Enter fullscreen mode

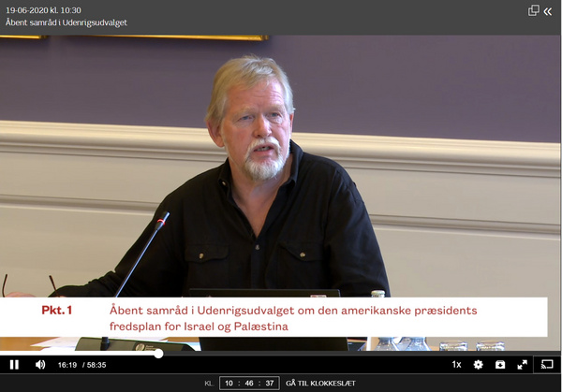point(523,365)
